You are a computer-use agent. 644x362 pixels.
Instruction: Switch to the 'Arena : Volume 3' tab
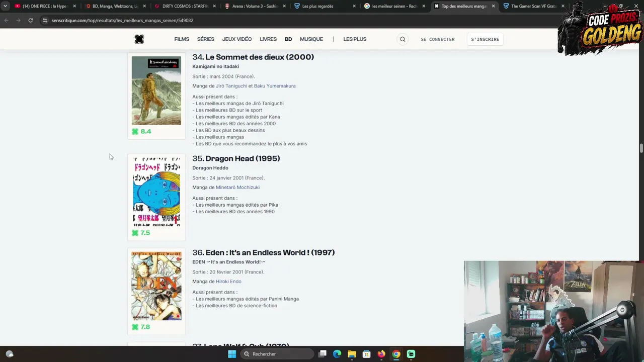tap(254, 6)
